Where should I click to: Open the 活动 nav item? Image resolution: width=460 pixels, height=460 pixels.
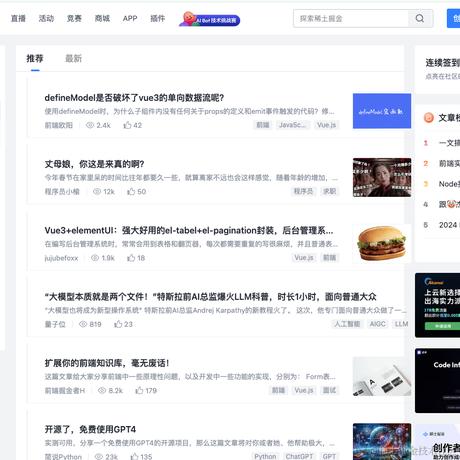46,18
